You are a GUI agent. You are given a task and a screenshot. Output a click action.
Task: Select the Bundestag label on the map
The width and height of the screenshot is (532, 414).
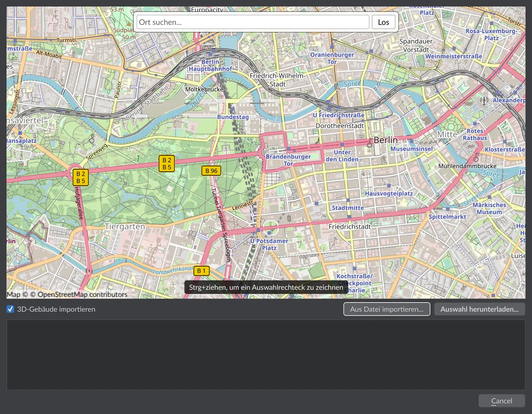pos(233,117)
